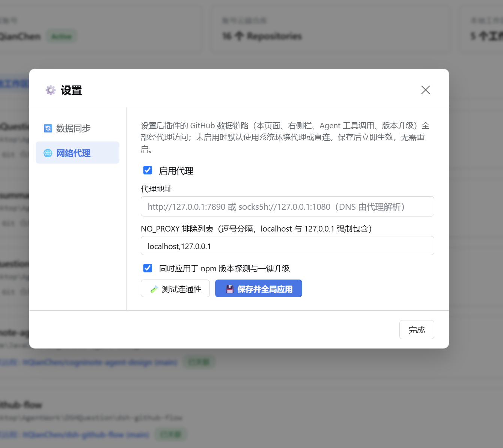Open the 数据同步 settings section
The height and width of the screenshot is (448, 503).
(77, 128)
